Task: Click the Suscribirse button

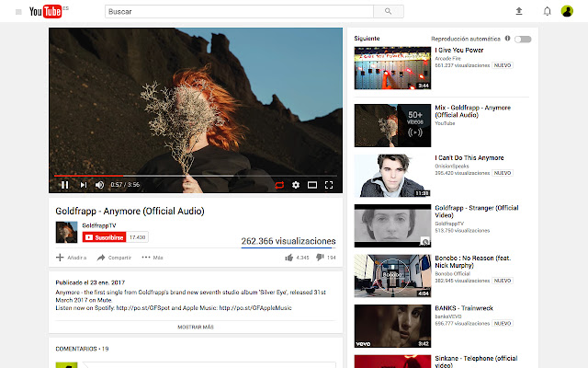Action: pos(104,237)
